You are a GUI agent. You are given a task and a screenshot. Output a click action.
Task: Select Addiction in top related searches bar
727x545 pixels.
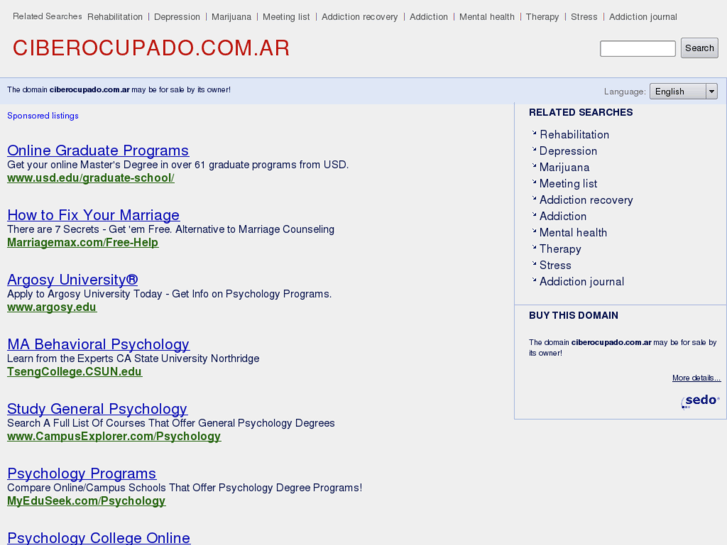[x=428, y=17]
